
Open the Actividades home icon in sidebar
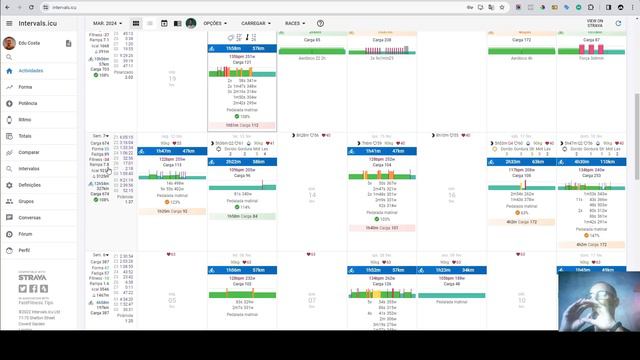point(9,71)
